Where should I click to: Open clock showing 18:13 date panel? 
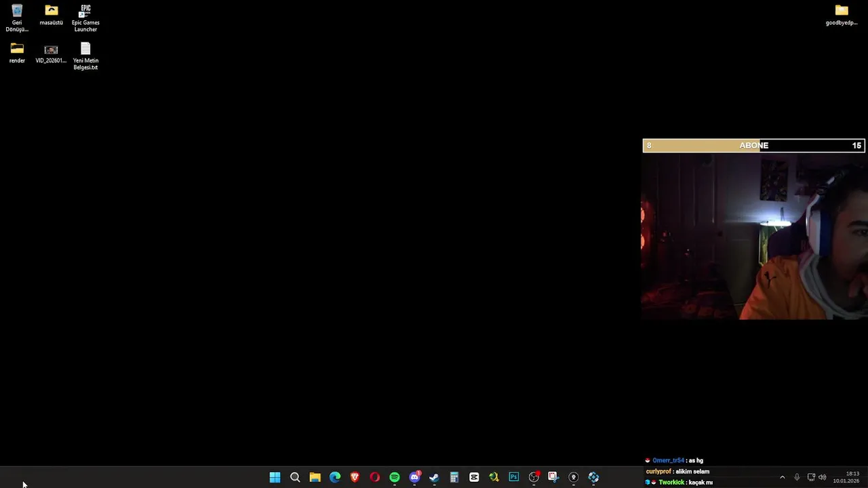[x=846, y=477]
